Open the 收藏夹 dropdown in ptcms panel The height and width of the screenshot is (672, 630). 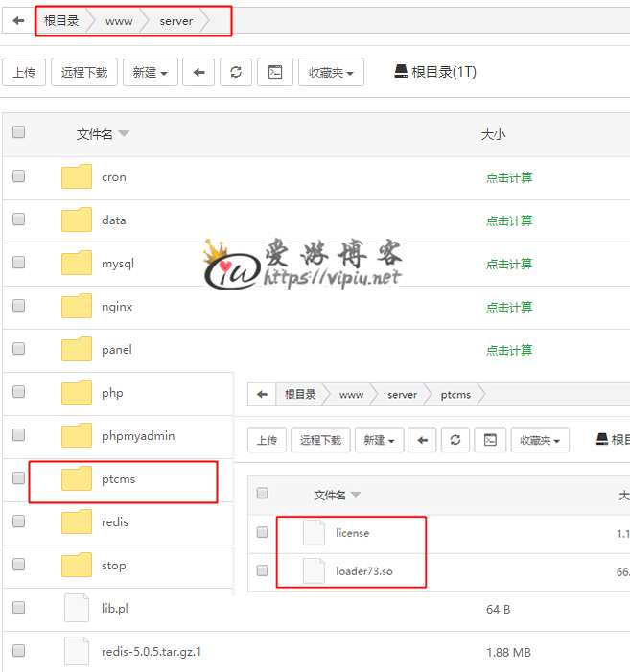[x=540, y=440]
